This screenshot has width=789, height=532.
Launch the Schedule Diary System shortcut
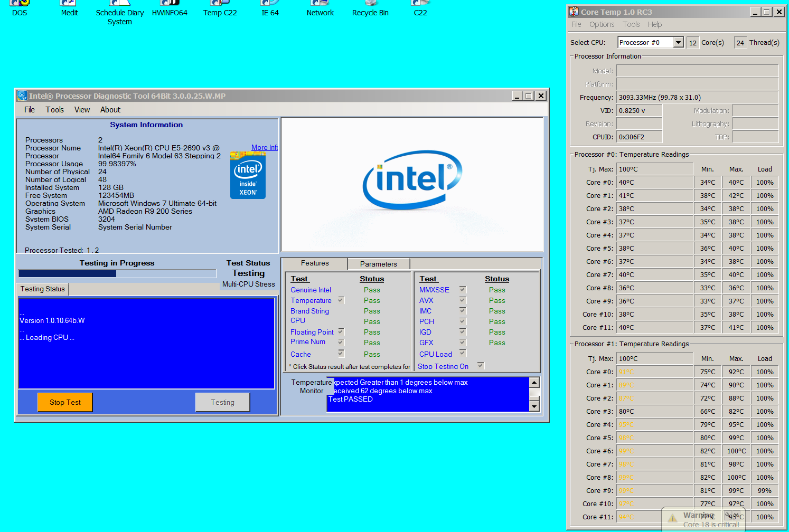(x=120, y=13)
